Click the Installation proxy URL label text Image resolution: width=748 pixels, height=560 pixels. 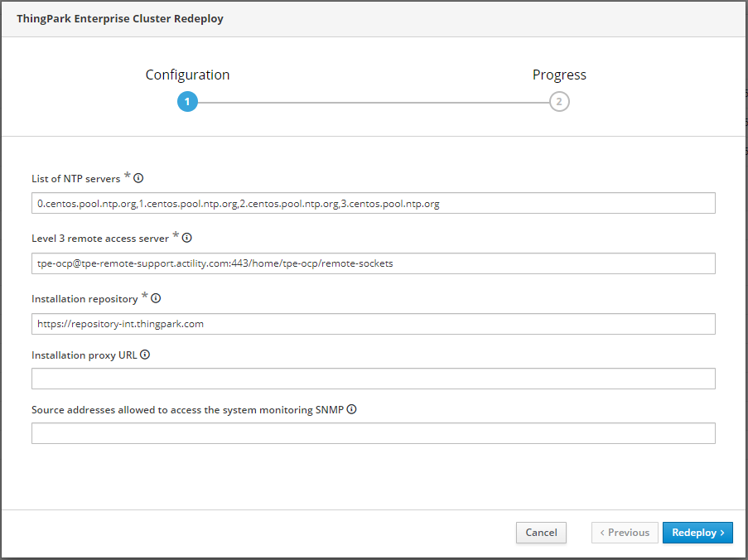(84, 355)
